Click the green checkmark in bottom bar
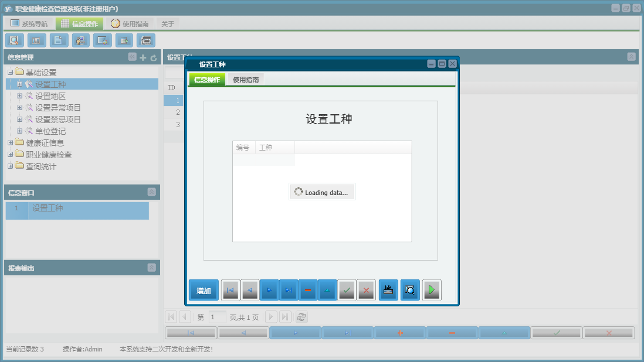This screenshot has height=362, width=644. (x=556, y=333)
